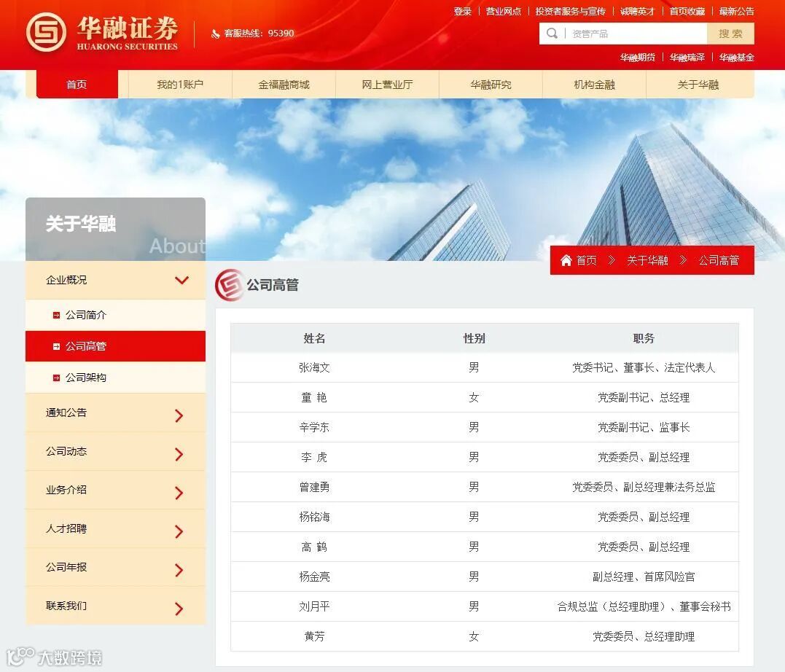Click the phone hotline icon

click(x=215, y=34)
